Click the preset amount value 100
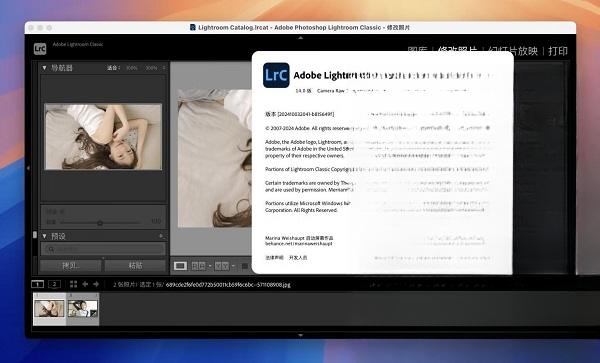Screen dimensions: 600x363 pos(156,221)
